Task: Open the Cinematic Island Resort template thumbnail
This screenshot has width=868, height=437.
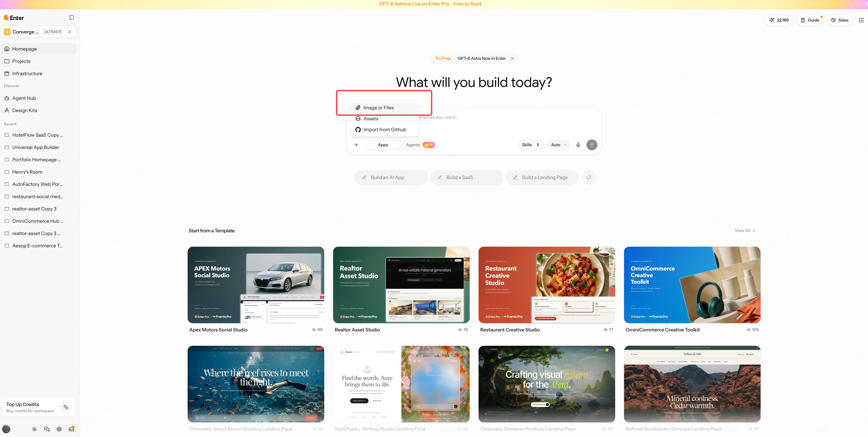Action: point(256,384)
